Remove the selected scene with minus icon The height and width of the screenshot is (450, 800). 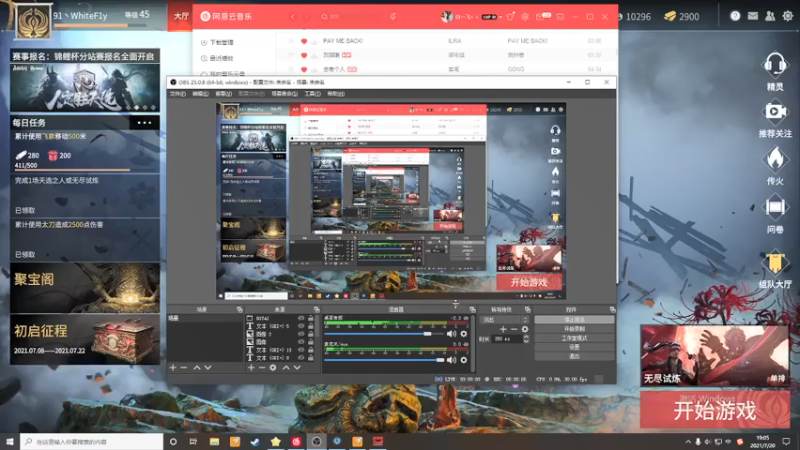[x=184, y=367]
